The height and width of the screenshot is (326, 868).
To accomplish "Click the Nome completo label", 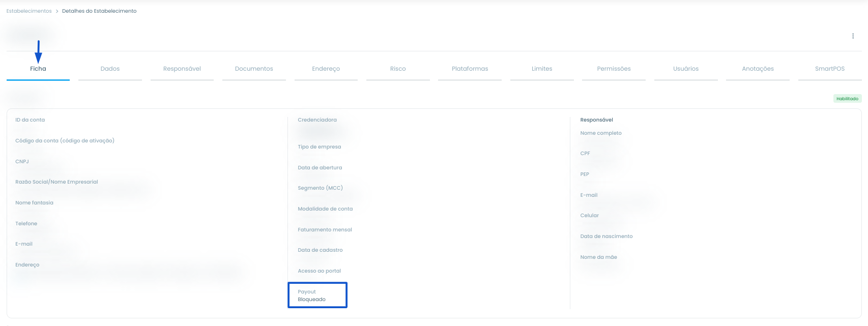I will pyautogui.click(x=601, y=133).
